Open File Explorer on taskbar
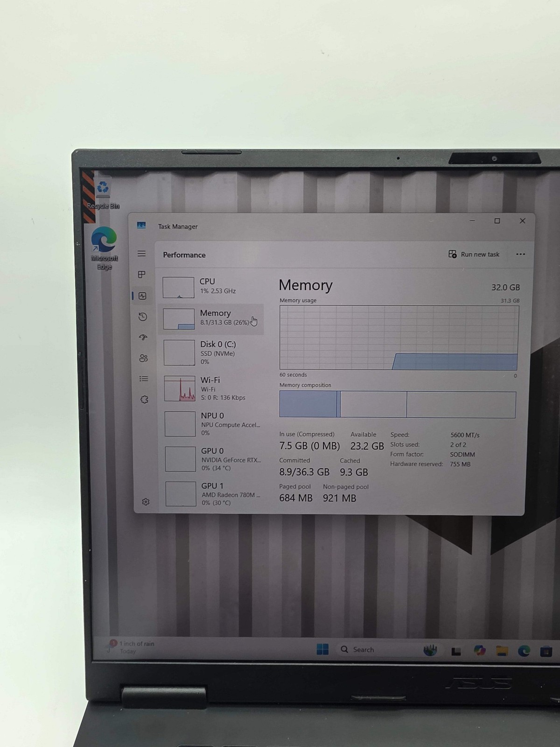This screenshot has height=747, width=560. coord(502,651)
